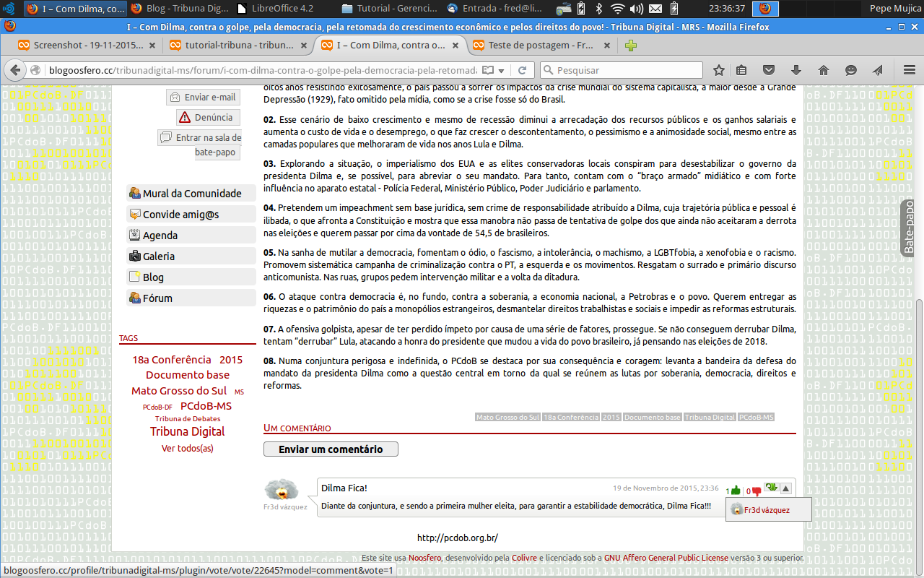Click the Pocket save icon
The height and width of the screenshot is (578, 924).
point(769,70)
